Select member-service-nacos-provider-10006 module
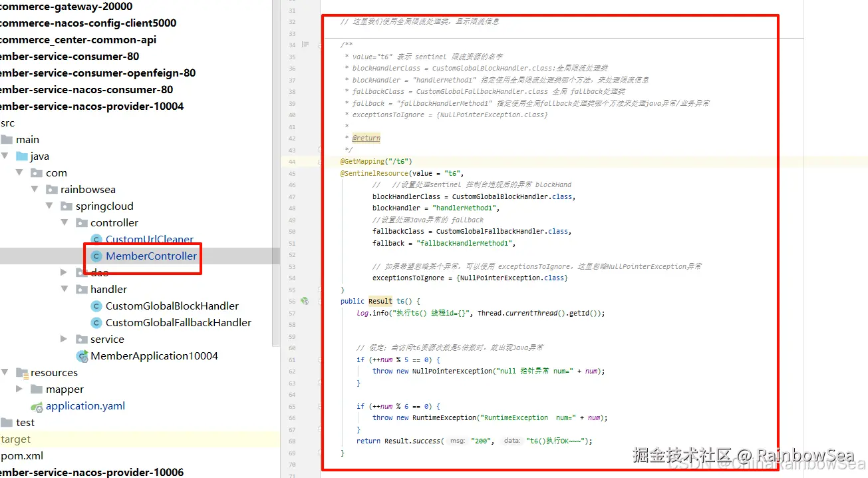Screen dimensions: 868x478 tap(92, 473)
